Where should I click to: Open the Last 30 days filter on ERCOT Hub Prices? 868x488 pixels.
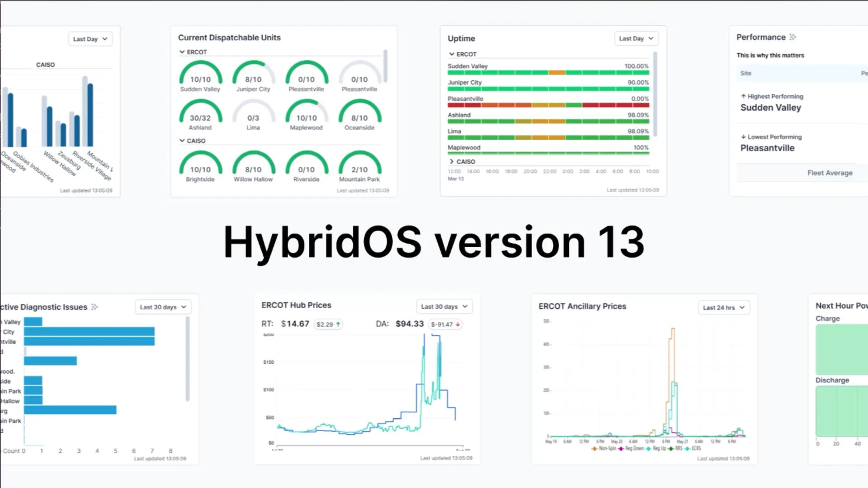[x=444, y=306]
